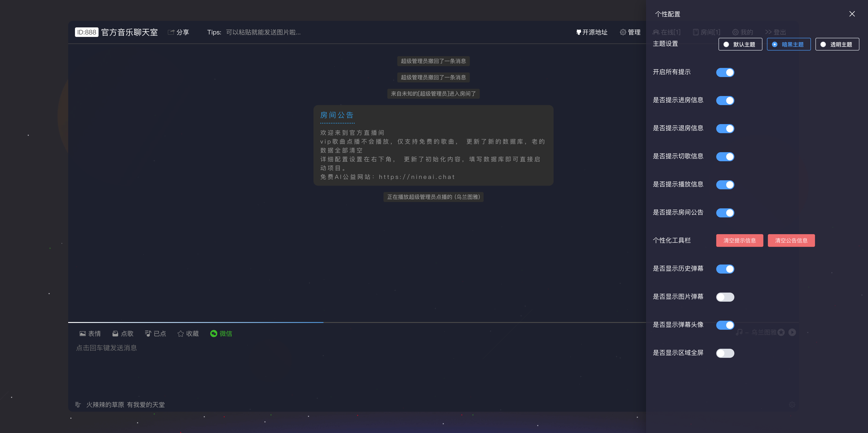The width and height of the screenshot is (868, 433).
Task: Click the share icon next to room title
Action: click(x=171, y=32)
